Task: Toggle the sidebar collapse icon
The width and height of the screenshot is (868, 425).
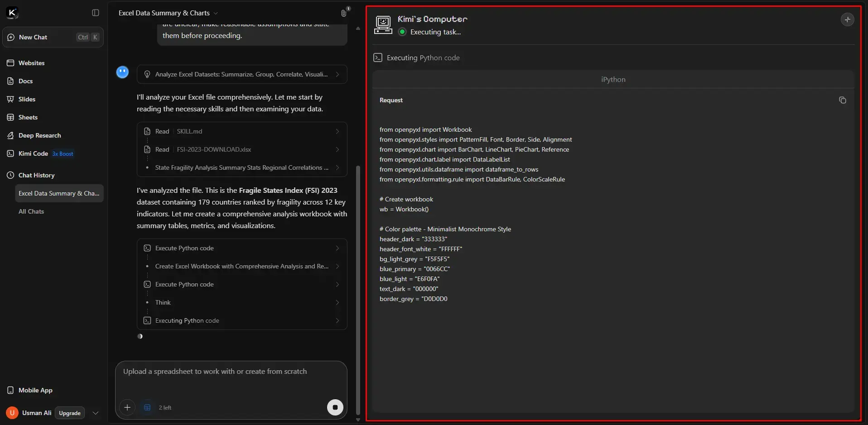Action: pyautogui.click(x=96, y=13)
